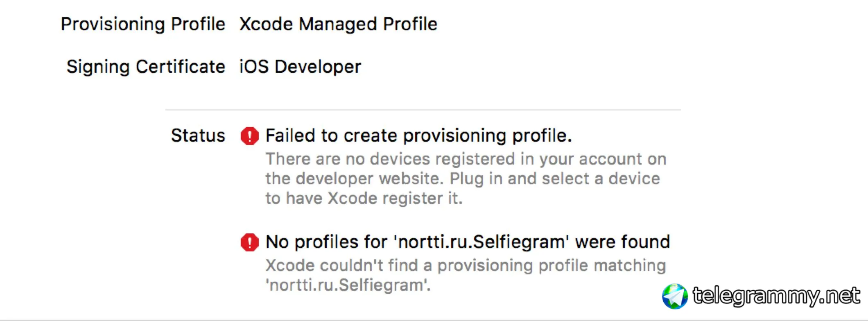Click the "Provisioning Profile" label

tap(143, 24)
